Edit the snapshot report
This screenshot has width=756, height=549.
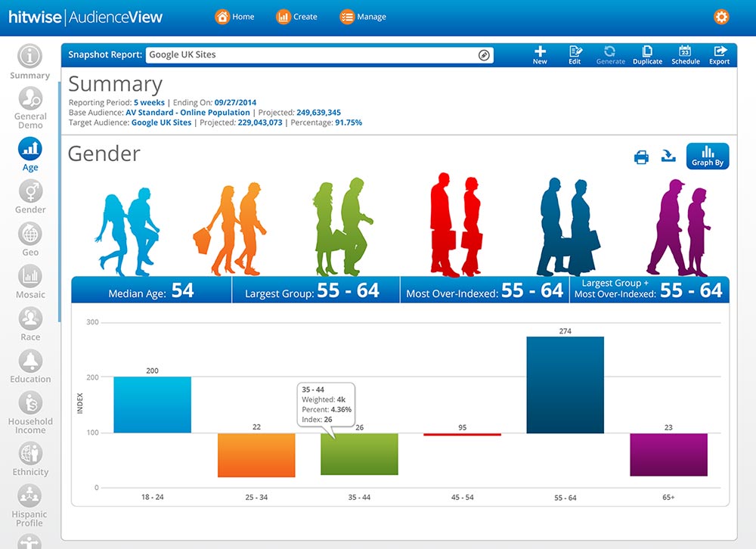coord(575,55)
